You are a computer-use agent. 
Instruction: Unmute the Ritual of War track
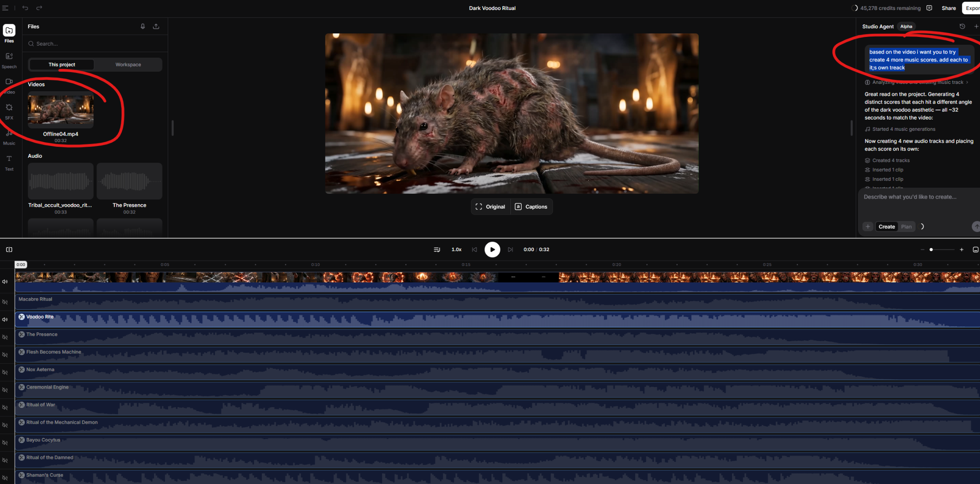click(5, 408)
